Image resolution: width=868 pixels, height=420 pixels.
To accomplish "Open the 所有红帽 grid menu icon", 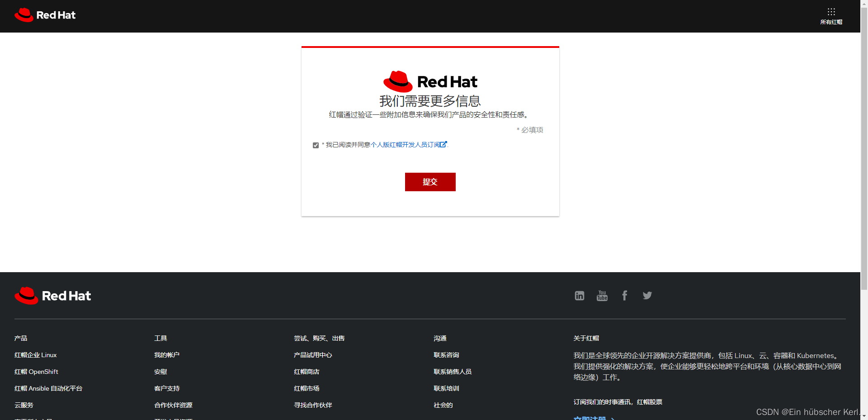I will [831, 12].
